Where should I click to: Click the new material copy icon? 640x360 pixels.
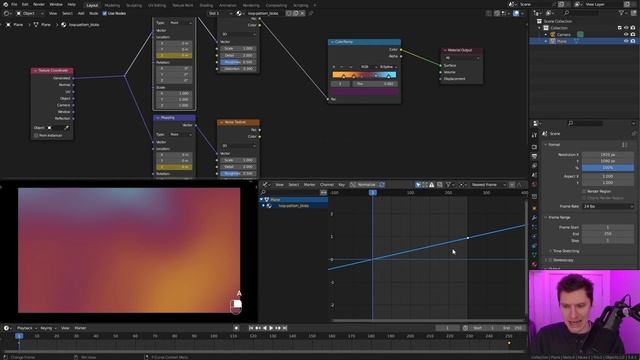pyautogui.click(x=296, y=13)
